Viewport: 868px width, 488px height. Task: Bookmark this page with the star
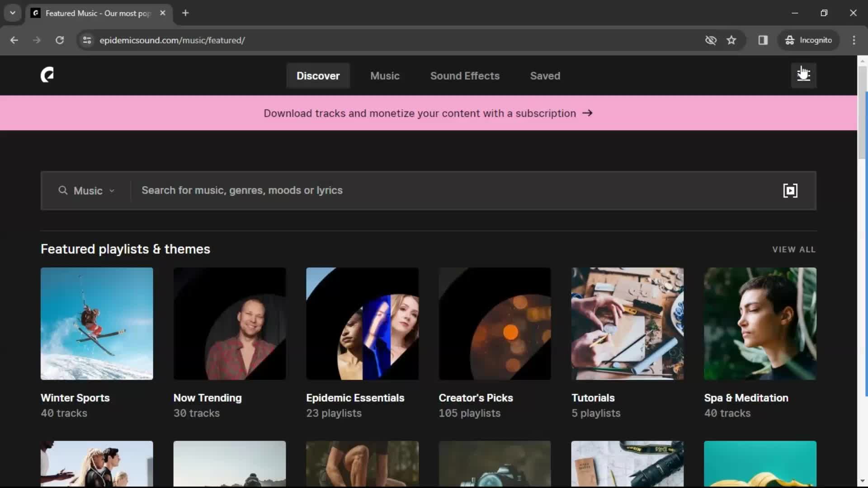pyautogui.click(x=731, y=40)
